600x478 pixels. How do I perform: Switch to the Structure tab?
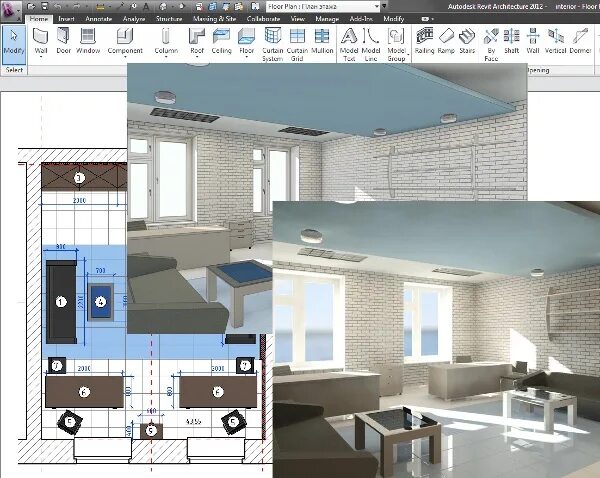(x=169, y=19)
